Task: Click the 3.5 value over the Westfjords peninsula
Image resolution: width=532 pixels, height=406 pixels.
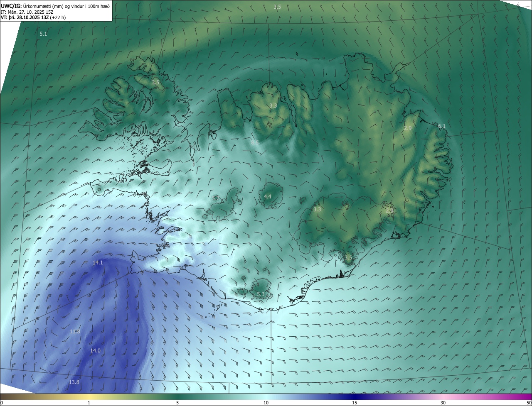Action: pos(155,83)
